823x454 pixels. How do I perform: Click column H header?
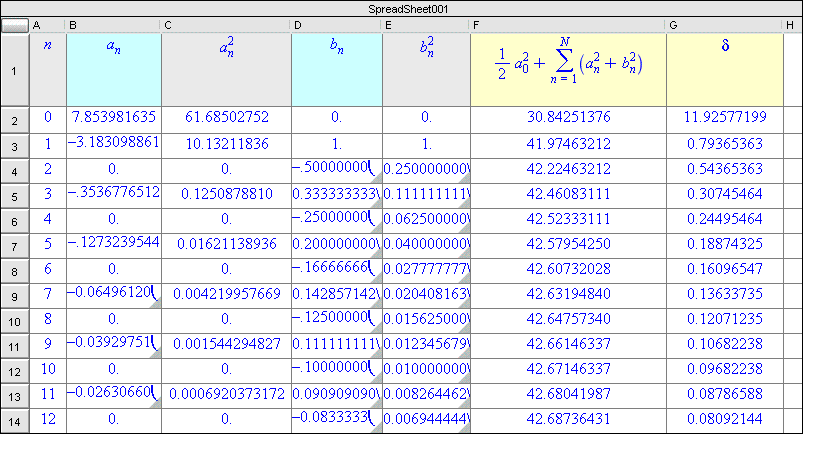tap(792, 25)
